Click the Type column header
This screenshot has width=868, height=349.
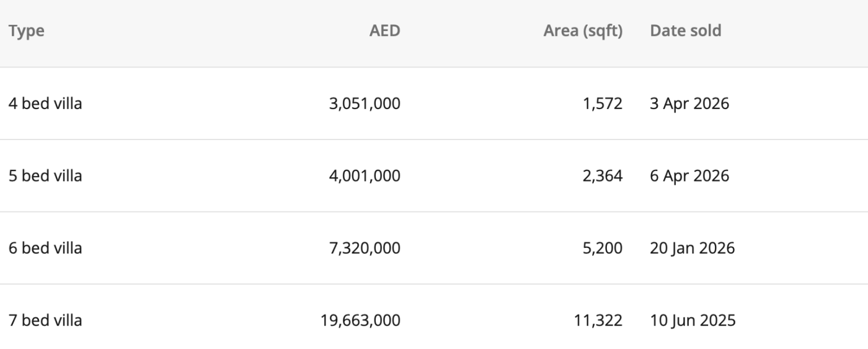(x=27, y=31)
